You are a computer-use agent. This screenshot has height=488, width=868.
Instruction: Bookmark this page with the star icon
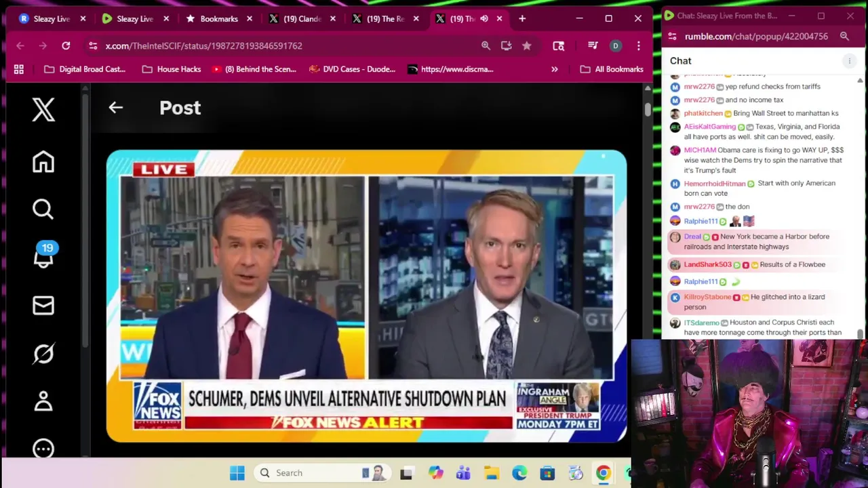[527, 45]
